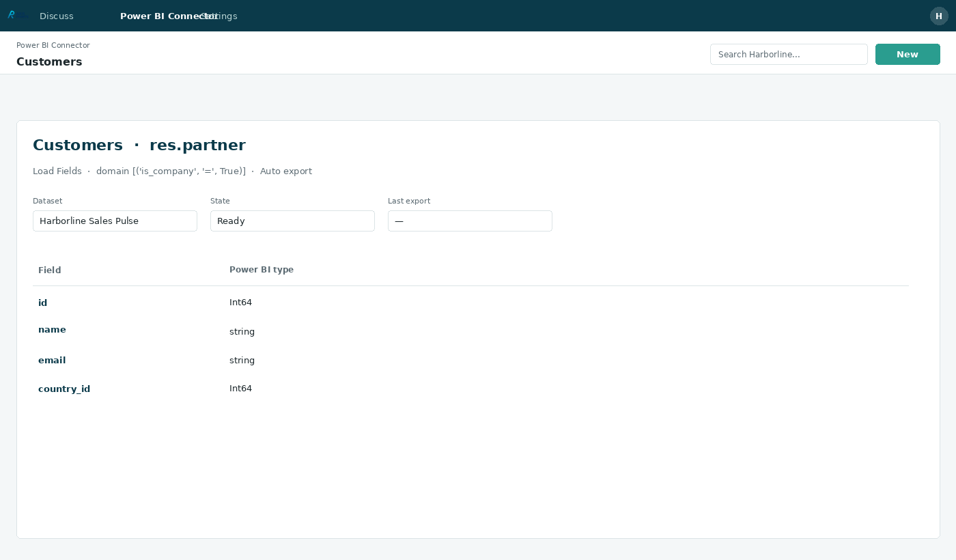This screenshot has height=560, width=956.
Task: Click Auto export link
Action: coord(286,171)
